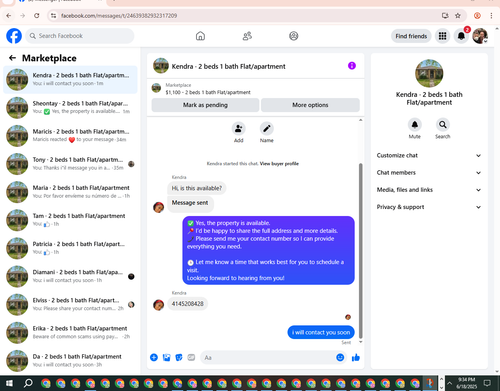The image size is (500, 391).
Task: Open the Kendra conversation in list
Action: click(70, 80)
